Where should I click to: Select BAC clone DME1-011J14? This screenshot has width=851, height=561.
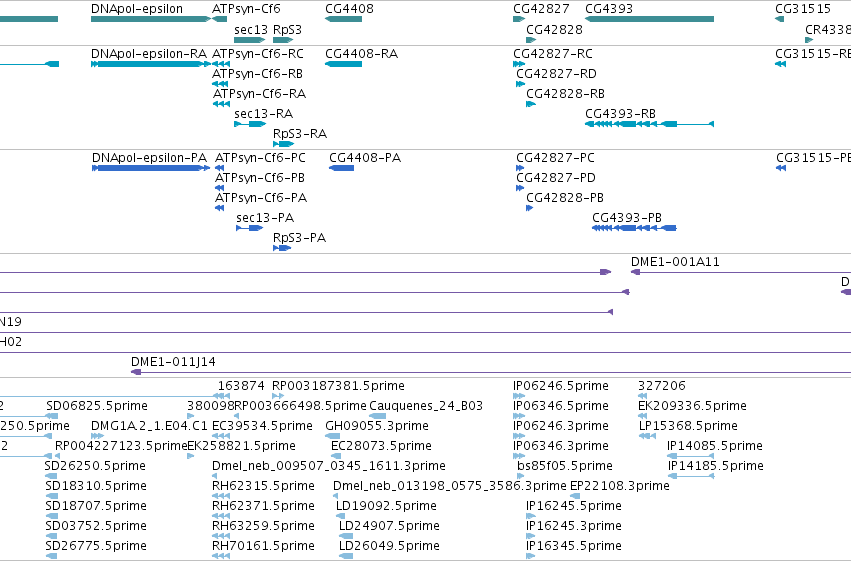(173, 362)
